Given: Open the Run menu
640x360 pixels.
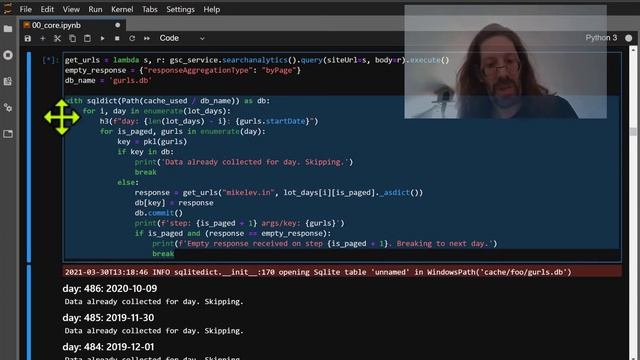Looking at the screenshot, I should (95, 9).
